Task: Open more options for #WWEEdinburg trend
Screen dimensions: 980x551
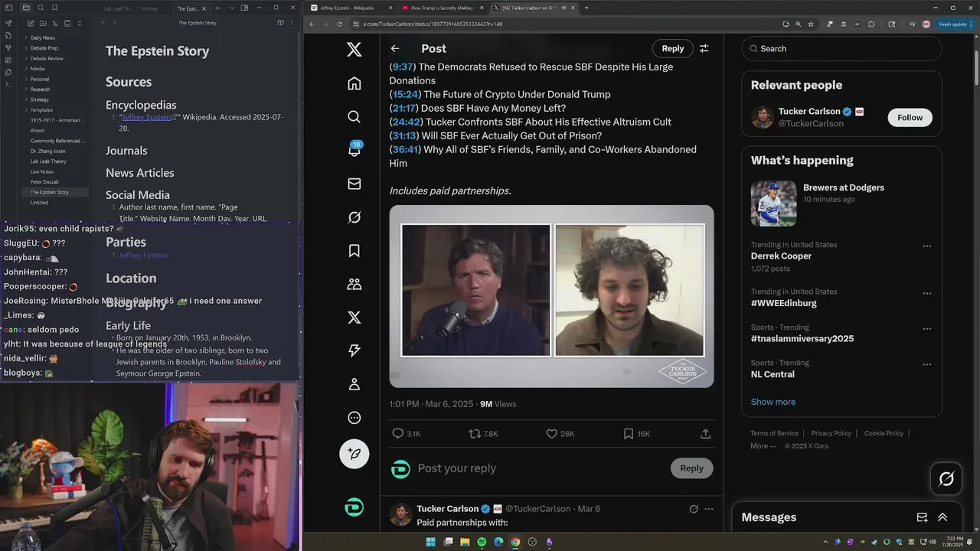Action: 927,293
